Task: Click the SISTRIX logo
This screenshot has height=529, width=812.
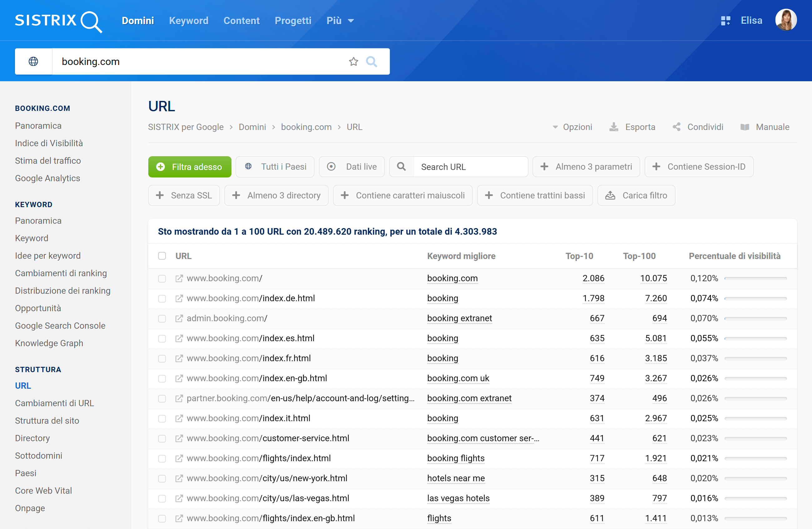Action: tap(58, 21)
